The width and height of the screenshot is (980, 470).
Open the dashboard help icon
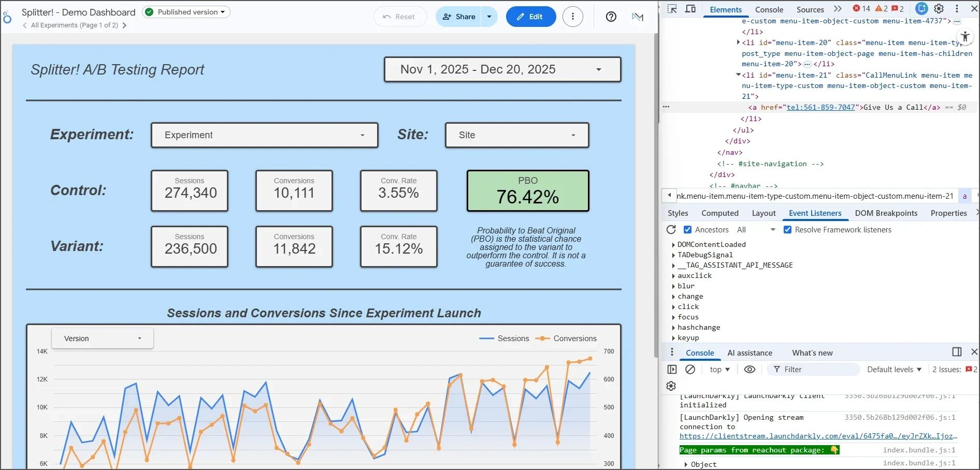[x=611, y=17]
